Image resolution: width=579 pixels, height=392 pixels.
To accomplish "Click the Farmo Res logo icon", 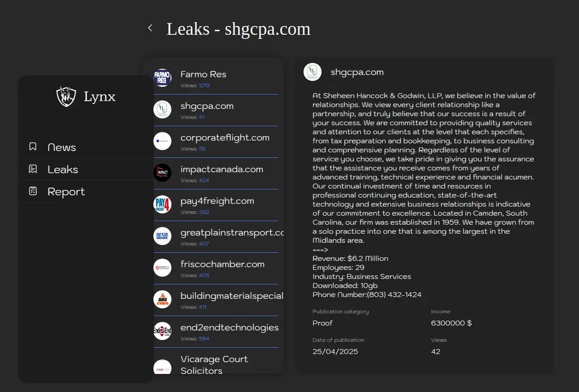I will (162, 78).
